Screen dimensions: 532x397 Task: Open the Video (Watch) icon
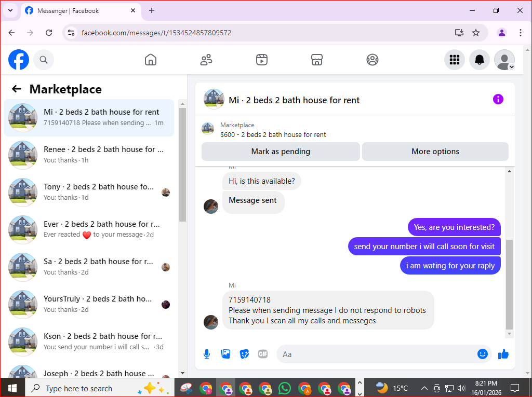point(262,60)
